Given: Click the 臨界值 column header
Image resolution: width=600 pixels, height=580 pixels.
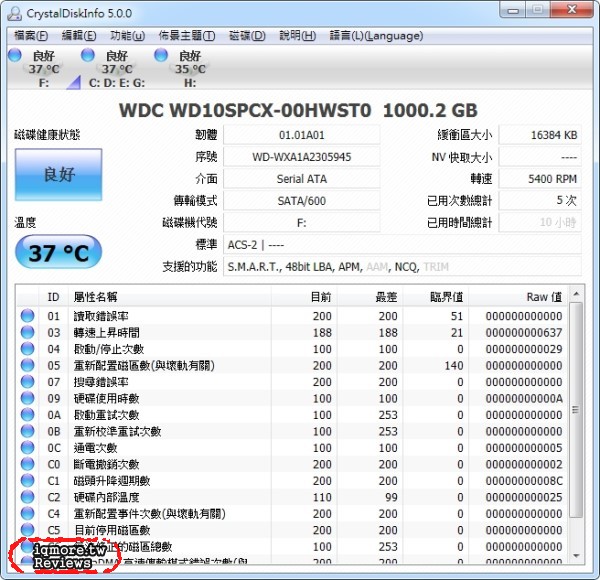Looking at the screenshot, I should click(436, 297).
